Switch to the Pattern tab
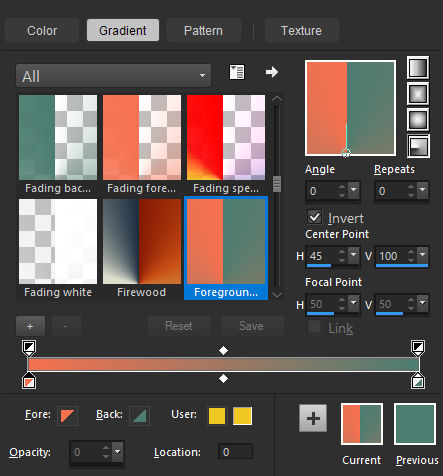Viewport: 443px width, 476px height. [x=203, y=31]
